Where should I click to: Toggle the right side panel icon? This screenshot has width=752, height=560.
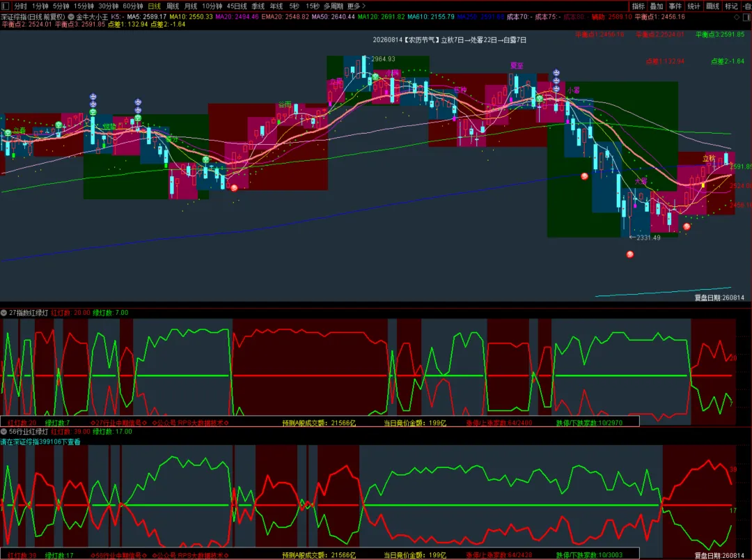pos(746,17)
